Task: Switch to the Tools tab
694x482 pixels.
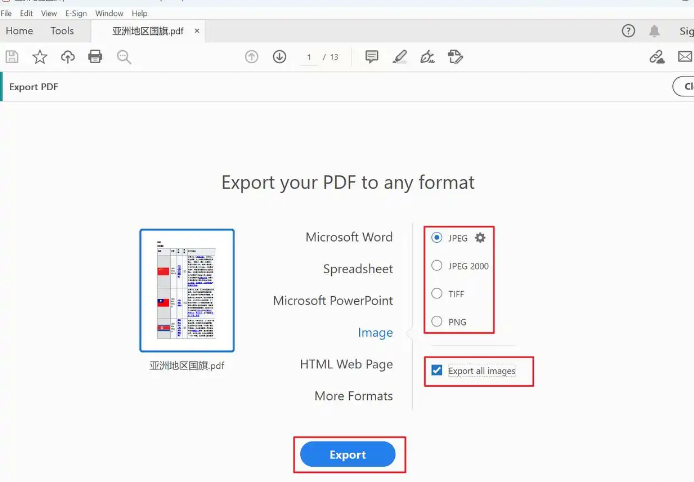Action: point(62,31)
